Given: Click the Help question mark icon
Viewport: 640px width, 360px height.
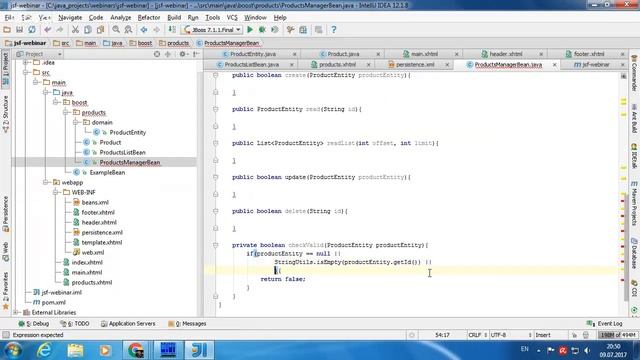Looking at the screenshot, I should (x=333, y=30).
